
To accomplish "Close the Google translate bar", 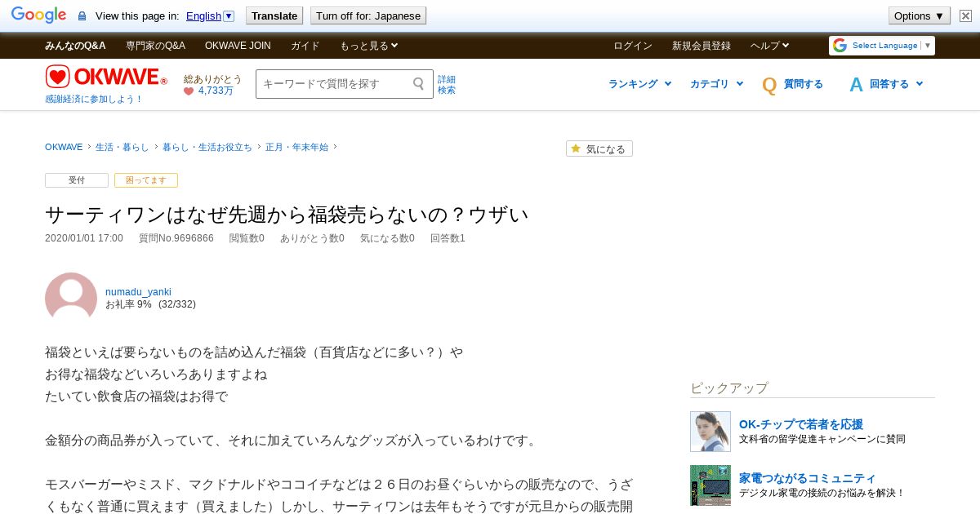I will coord(964,16).
